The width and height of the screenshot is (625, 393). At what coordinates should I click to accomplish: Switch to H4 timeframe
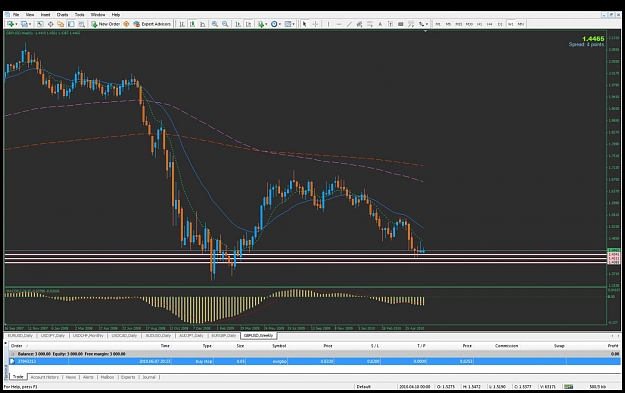pos(489,24)
